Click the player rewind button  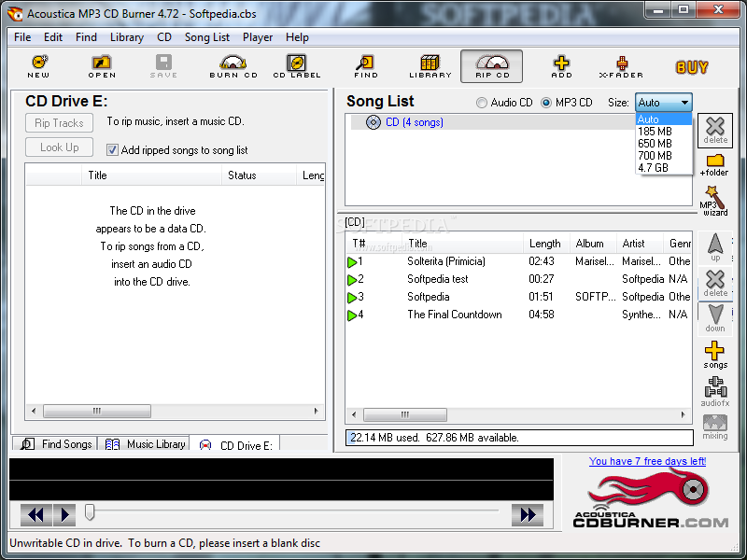[35, 515]
